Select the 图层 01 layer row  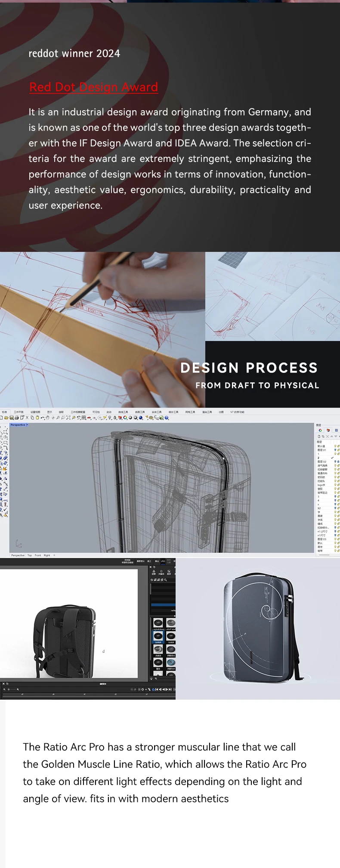(x=327, y=450)
